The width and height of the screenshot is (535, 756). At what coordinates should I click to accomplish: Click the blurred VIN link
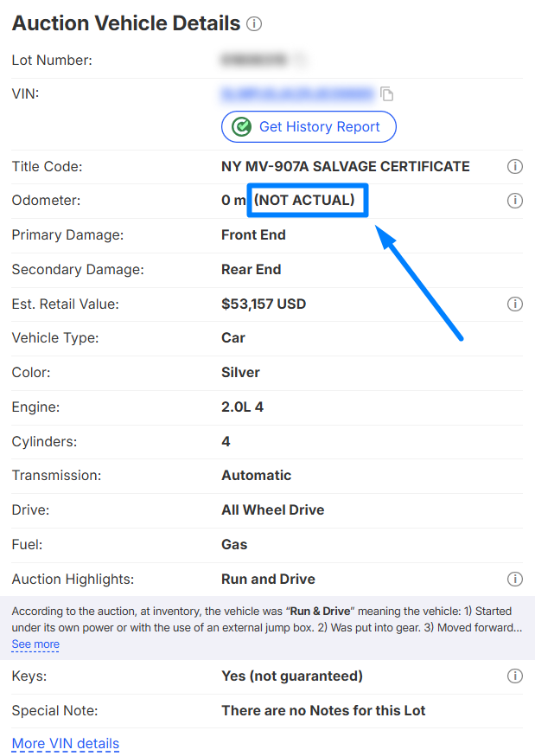pos(297,93)
